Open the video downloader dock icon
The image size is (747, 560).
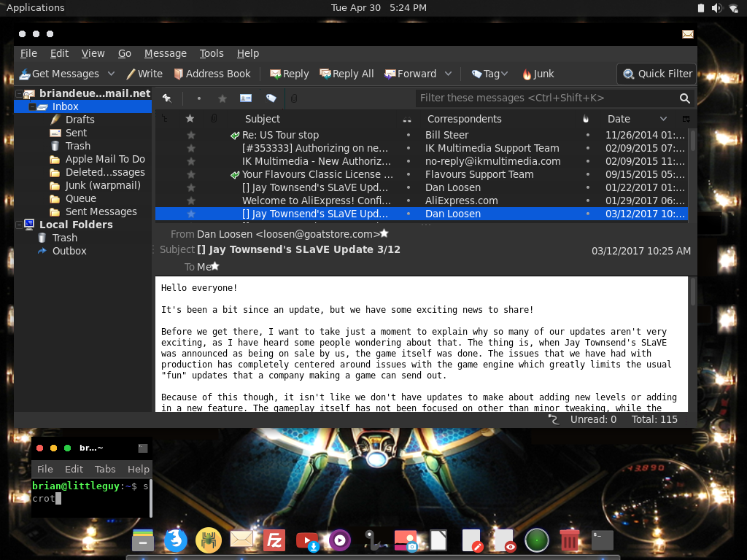tap(307, 542)
